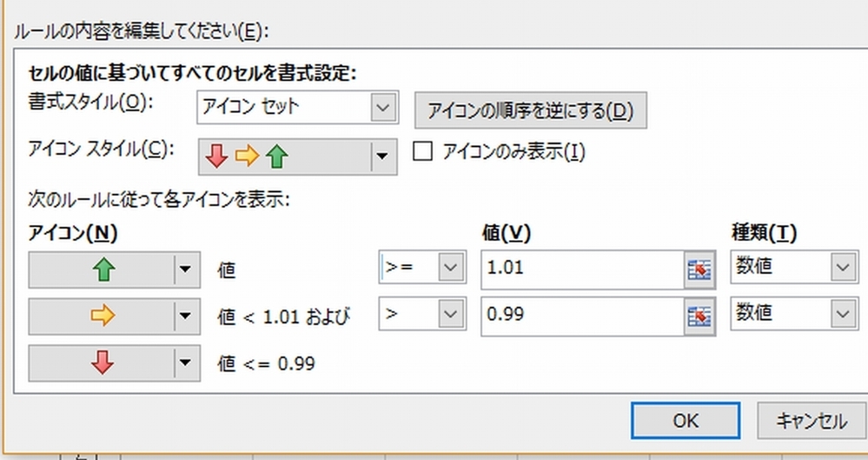The width and height of the screenshot is (868, 460).
Task: Click アイコンの順序を逆にする button
Action: (x=530, y=110)
